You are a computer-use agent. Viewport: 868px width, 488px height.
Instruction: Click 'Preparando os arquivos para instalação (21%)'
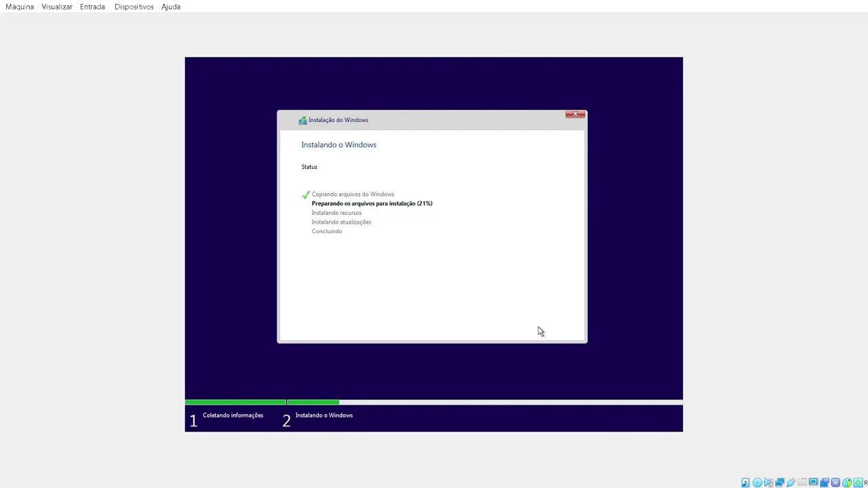tap(372, 203)
